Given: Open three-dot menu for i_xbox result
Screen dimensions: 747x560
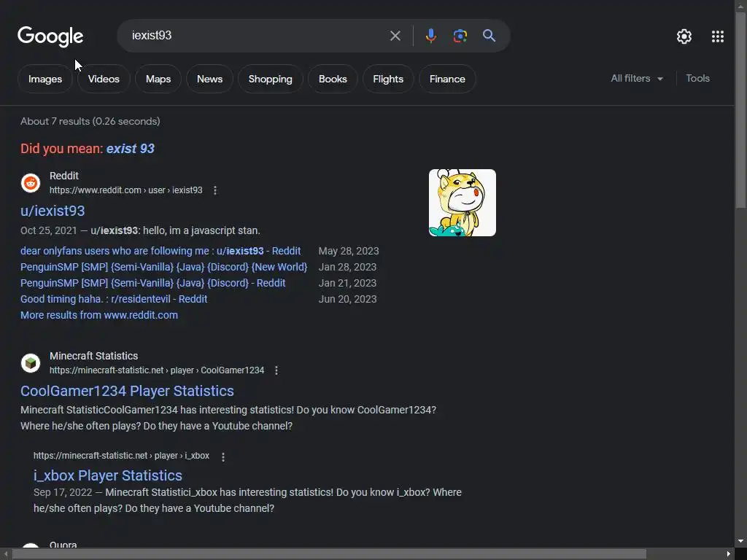Looking at the screenshot, I should click(223, 456).
